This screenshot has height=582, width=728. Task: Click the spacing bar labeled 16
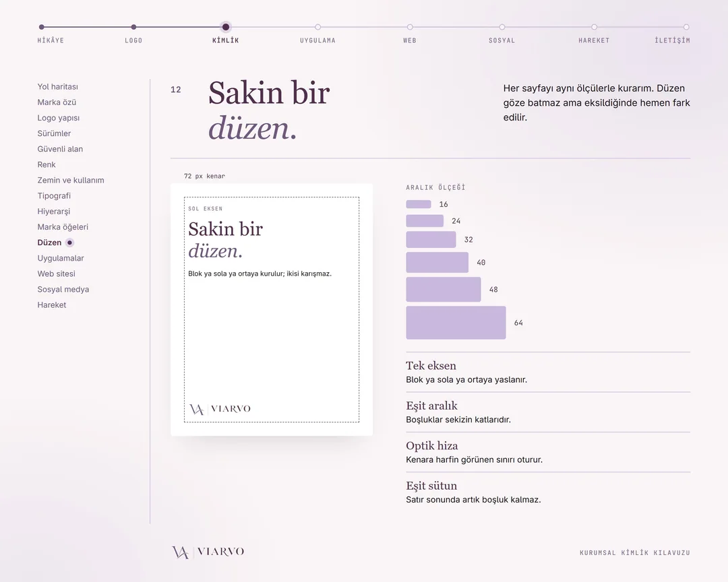[419, 204]
